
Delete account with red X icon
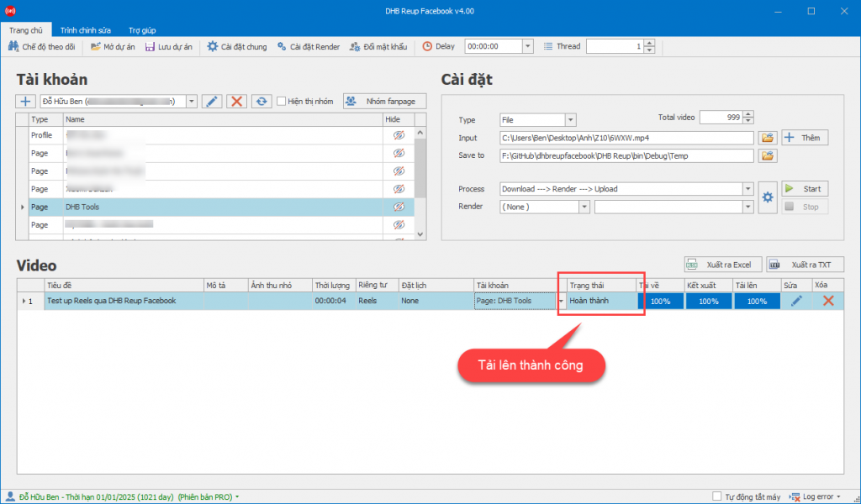click(x=236, y=102)
